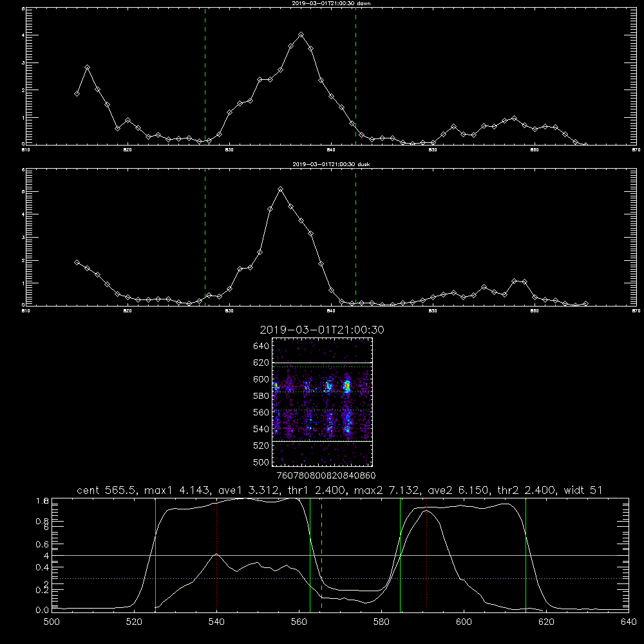
Task: Click the timestamp title above the spectrogram image
Action: tap(322, 330)
